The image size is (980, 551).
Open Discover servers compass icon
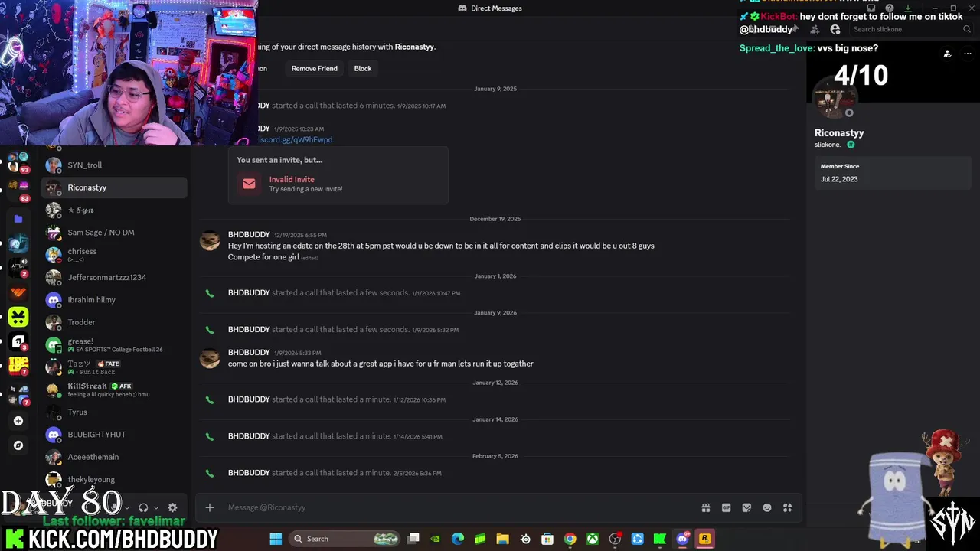pyautogui.click(x=18, y=445)
